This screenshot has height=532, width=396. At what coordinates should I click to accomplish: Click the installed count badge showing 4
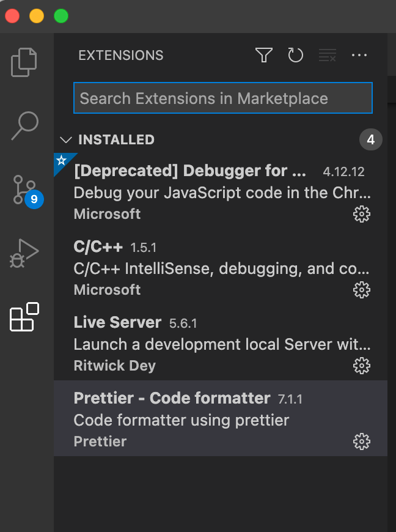pyautogui.click(x=370, y=139)
